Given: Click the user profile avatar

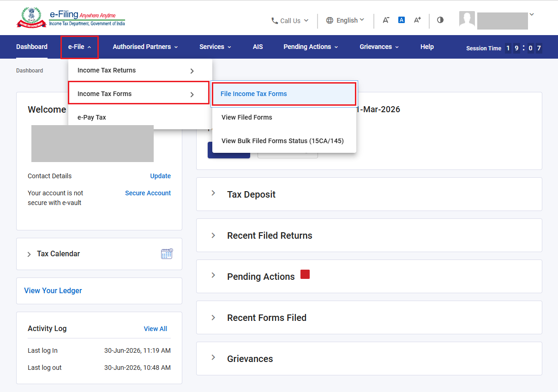Looking at the screenshot, I should [x=467, y=19].
